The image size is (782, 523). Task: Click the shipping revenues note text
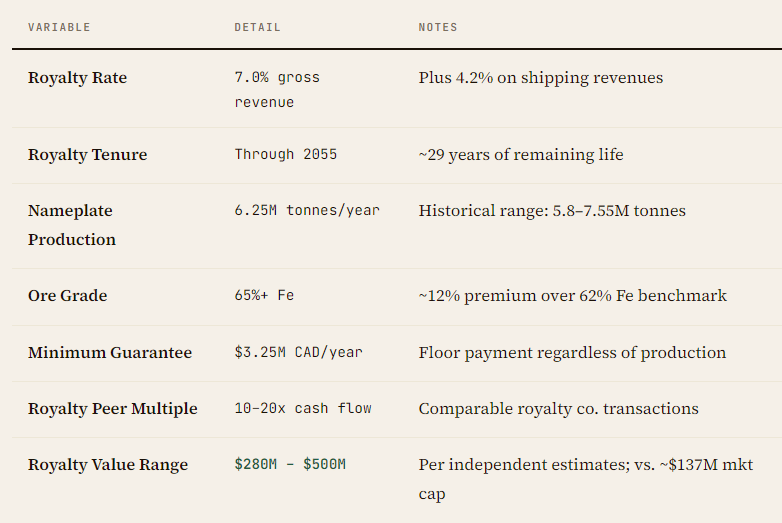tap(540, 78)
